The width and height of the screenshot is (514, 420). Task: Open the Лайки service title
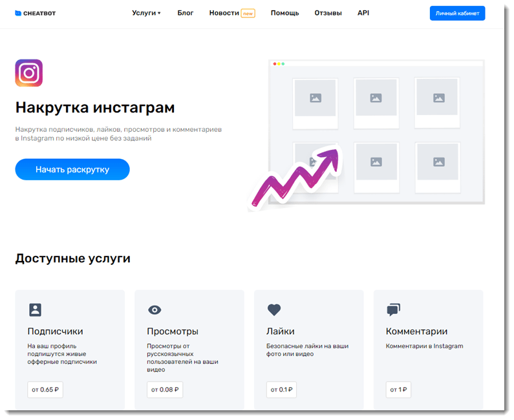(280, 331)
